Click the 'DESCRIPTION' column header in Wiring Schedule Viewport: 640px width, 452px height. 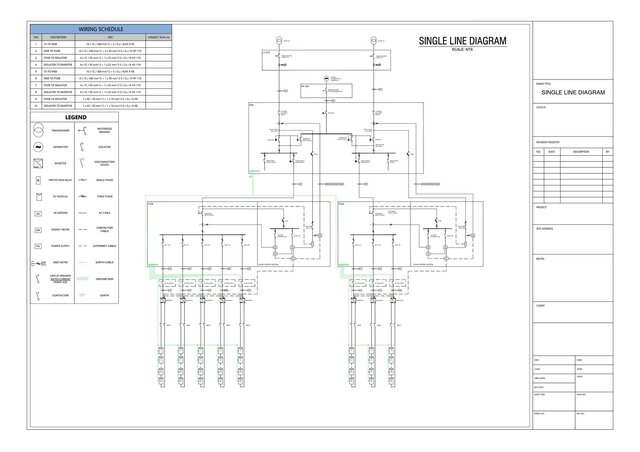[x=58, y=37]
